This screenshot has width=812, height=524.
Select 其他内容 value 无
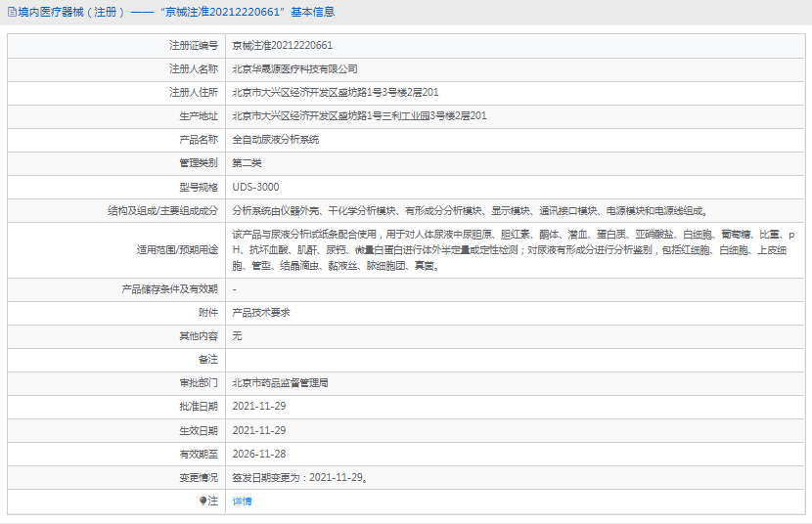[237, 335]
